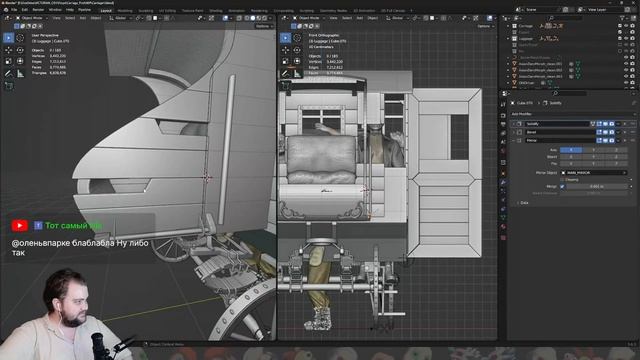Activate Transform tool in left viewport
Screen dimensions: 640x360
[20, 61]
